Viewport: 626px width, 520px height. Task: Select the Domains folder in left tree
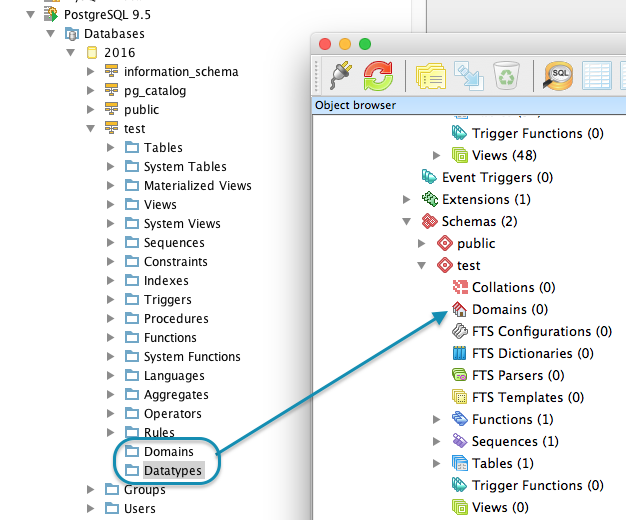(x=168, y=451)
